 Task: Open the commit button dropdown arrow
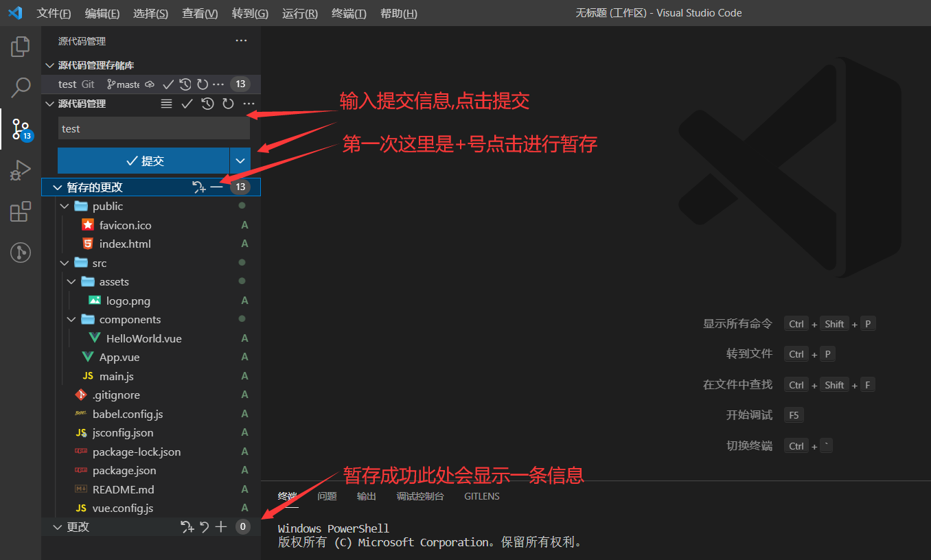pyautogui.click(x=240, y=161)
